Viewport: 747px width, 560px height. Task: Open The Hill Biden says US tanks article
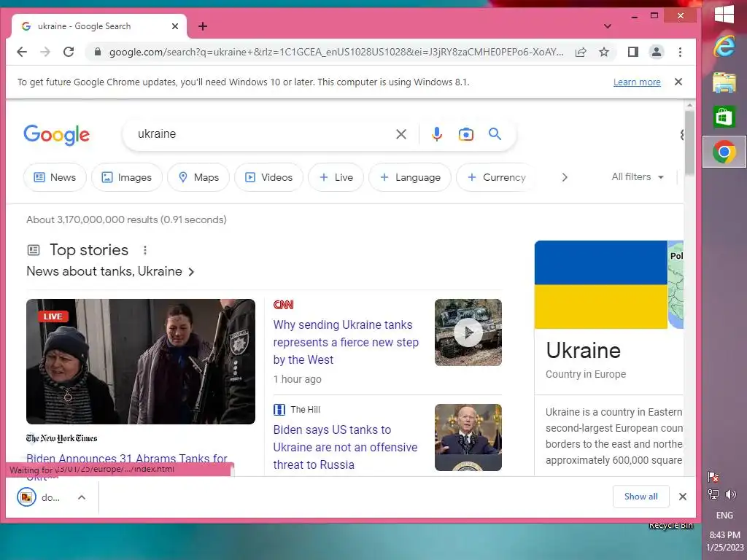345,447
